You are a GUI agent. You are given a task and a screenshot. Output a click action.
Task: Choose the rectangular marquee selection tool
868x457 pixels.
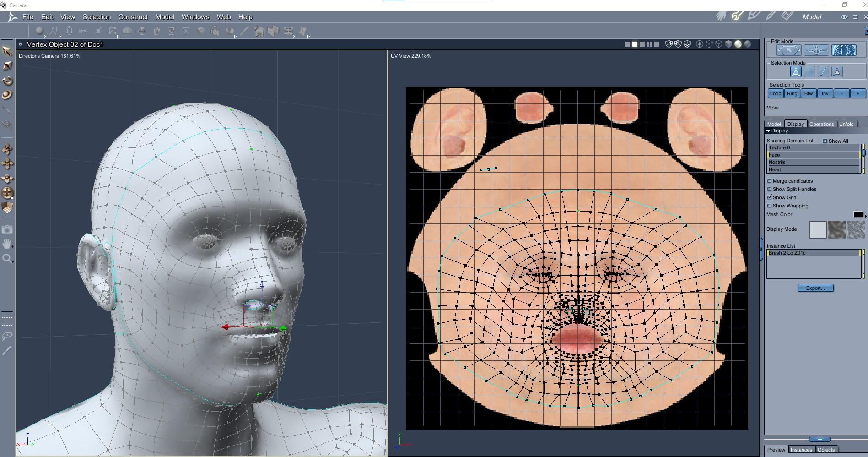(x=7, y=321)
